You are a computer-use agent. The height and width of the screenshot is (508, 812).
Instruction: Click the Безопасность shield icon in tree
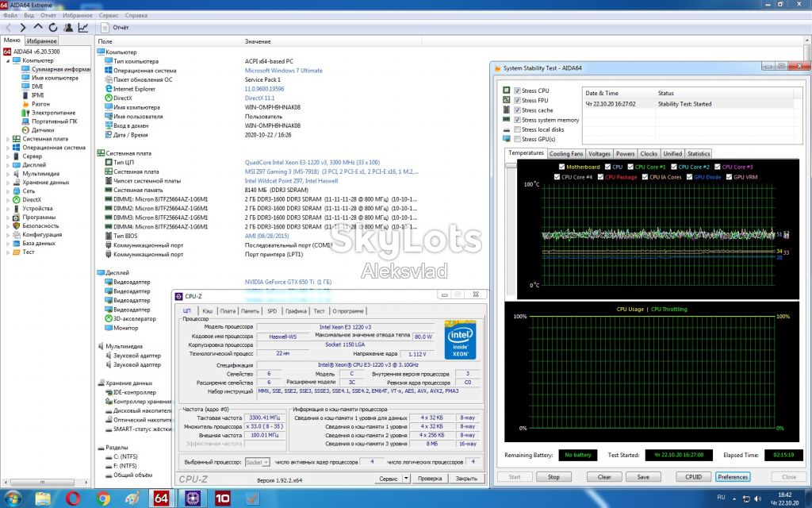17,225
